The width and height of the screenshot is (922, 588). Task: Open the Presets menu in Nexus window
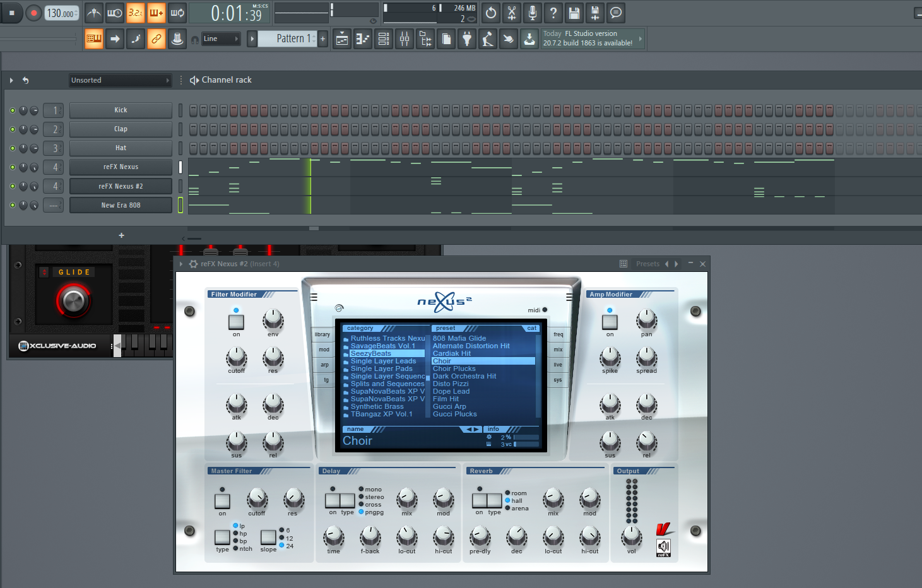(x=647, y=264)
